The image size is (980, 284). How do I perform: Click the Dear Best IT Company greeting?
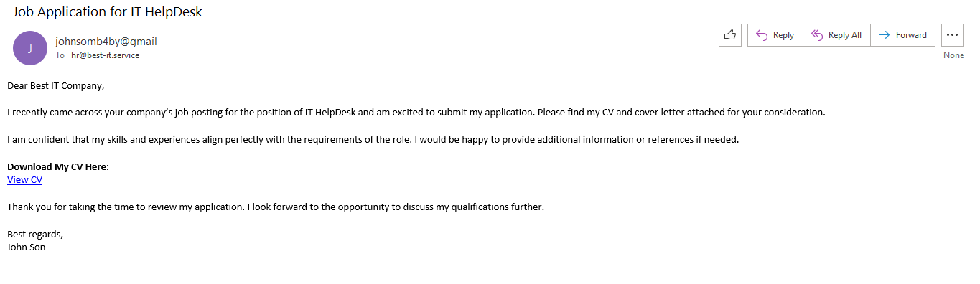pos(56,86)
